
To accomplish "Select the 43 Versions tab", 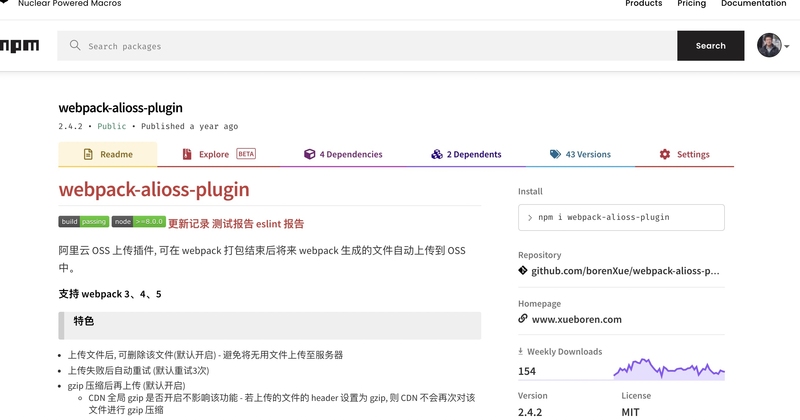I will (x=580, y=154).
